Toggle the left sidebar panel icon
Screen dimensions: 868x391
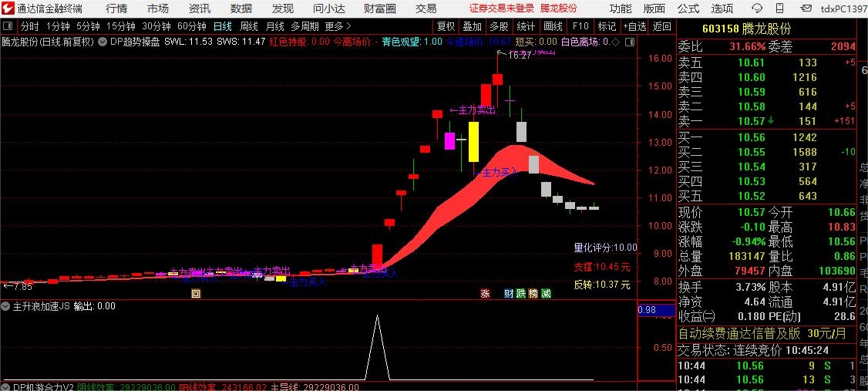[x=8, y=26]
